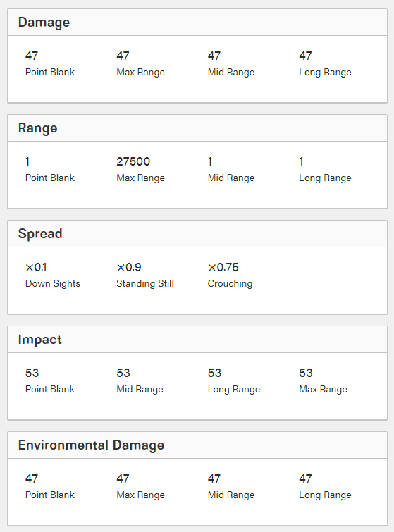The image size is (394, 532).
Task: Click Range Point Blank value 1
Action: point(27,161)
